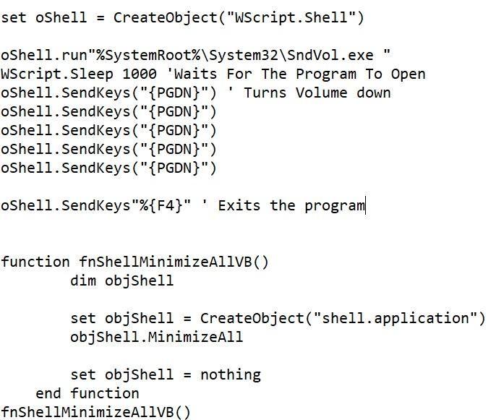This screenshot has height=420, width=504.
Task: Click the end function line
Action: pos(87,393)
